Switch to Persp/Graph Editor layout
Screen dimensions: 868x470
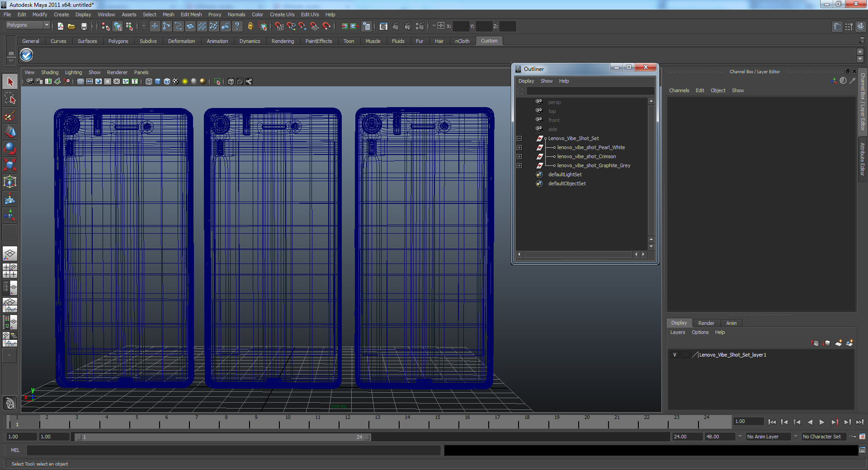click(x=10, y=305)
